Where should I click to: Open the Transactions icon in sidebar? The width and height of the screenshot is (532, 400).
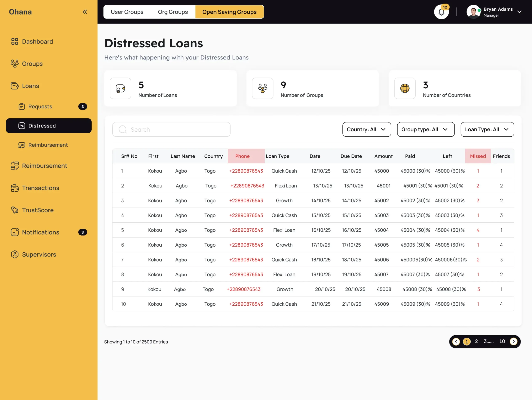pyautogui.click(x=15, y=188)
